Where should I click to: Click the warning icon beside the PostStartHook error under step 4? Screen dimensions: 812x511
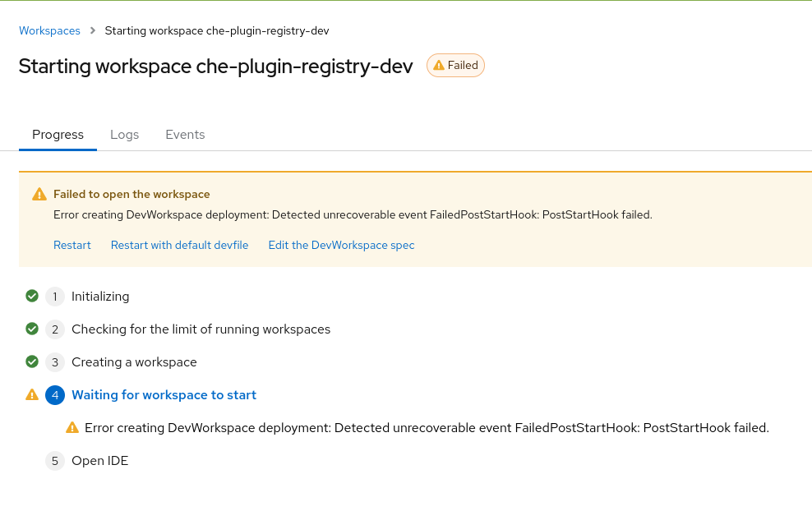point(72,428)
